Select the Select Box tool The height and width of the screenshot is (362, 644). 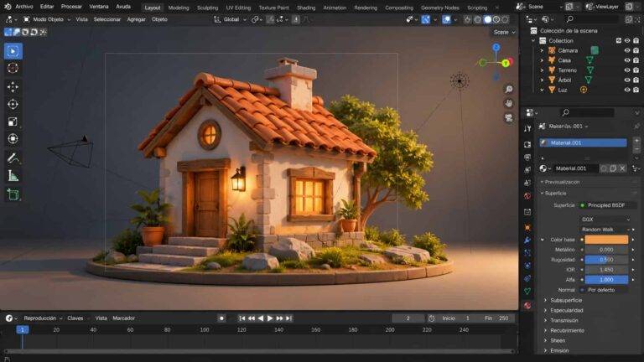pos(13,51)
